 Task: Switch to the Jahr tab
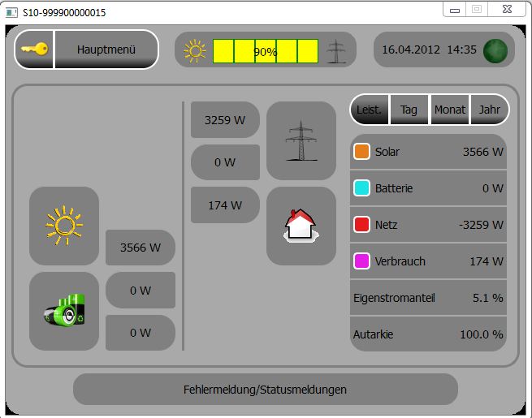tap(490, 110)
